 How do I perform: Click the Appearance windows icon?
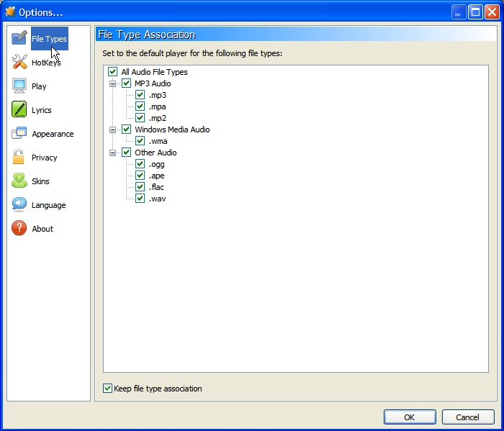[19, 133]
